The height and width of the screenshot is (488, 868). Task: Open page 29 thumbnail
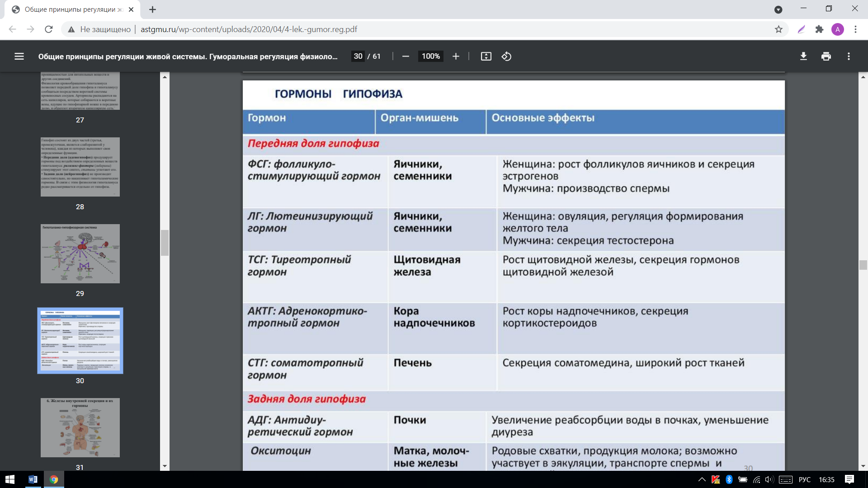[x=80, y=253]
